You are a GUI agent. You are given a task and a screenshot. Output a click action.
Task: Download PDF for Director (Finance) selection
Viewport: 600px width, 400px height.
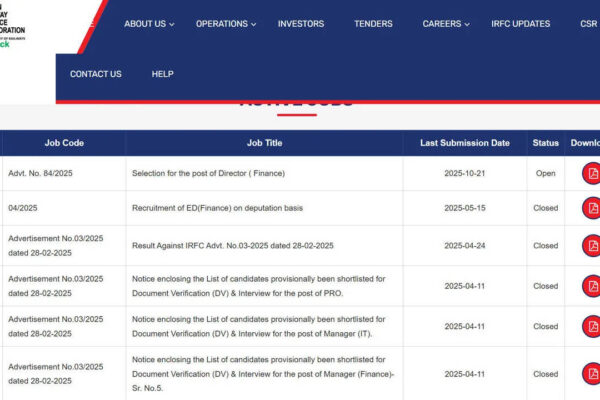coord(592,173)
